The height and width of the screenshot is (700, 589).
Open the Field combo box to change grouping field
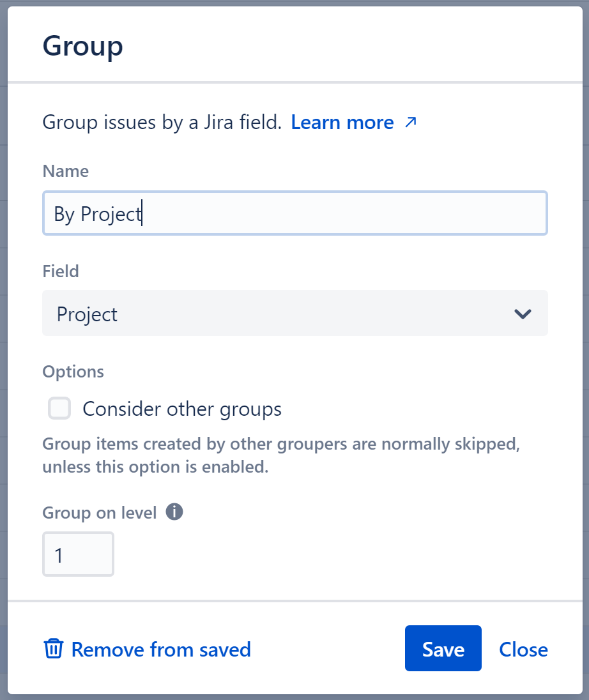[x=294, y=314]
